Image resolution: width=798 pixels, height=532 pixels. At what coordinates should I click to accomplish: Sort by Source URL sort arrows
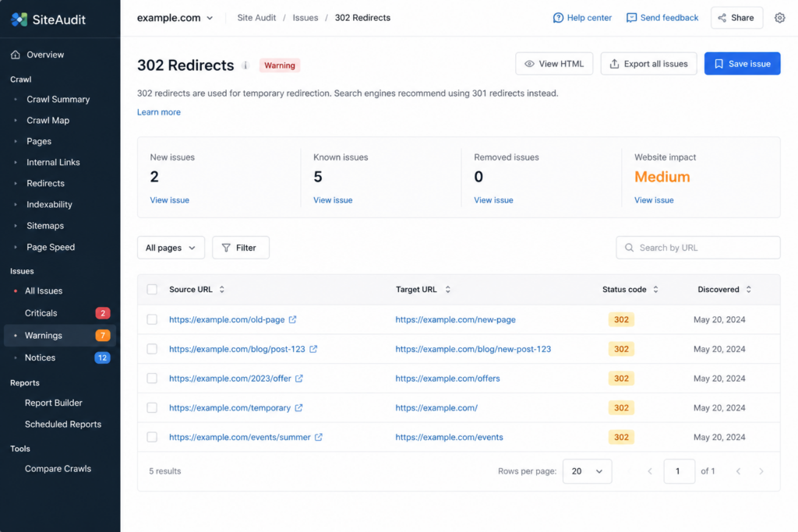222,290
